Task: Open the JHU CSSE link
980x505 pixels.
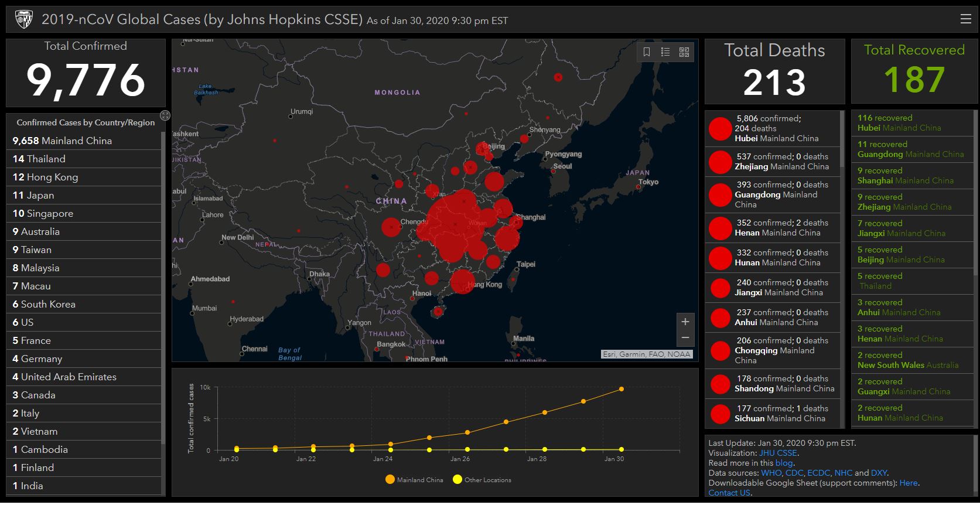Action: click(x=778, y=453)
